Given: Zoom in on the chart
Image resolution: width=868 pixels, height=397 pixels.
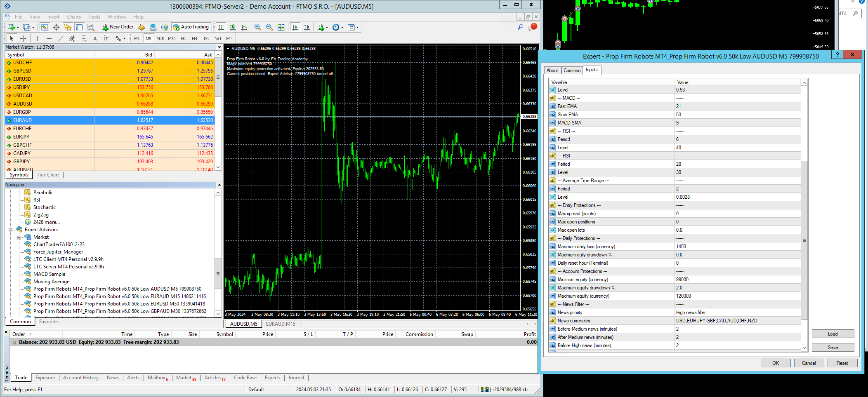Looking at the screenshot, I should click(x=258, y=27).
